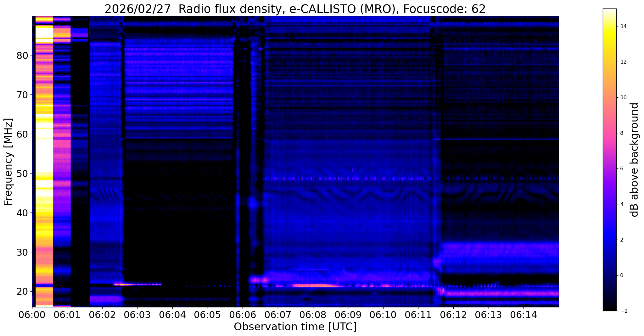Click the dB above background label
The height and width of the screenshot is (336, 644).
634,160
